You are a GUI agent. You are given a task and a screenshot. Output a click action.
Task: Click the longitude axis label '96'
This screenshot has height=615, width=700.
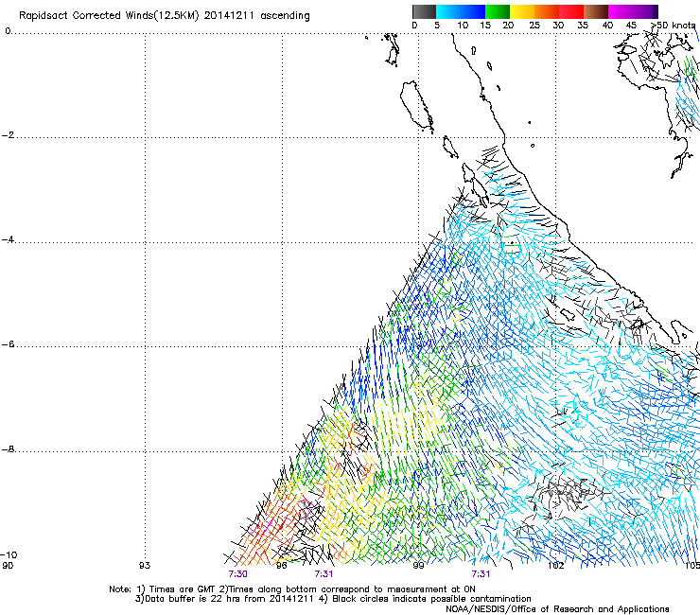pos(281,566)
